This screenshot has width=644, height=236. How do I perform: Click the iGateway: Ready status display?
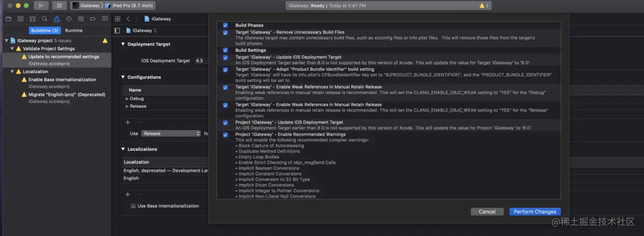(x=388, y=6)
